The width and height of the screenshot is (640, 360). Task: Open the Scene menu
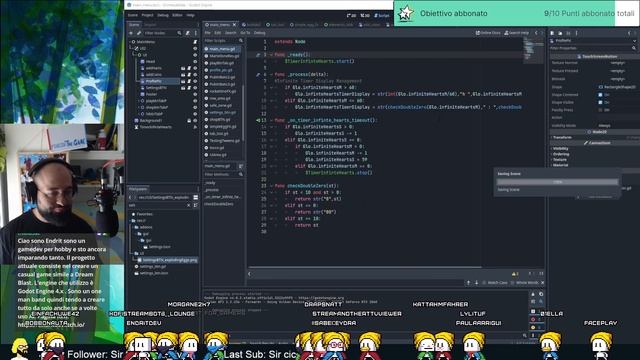(x=133, y=16)
